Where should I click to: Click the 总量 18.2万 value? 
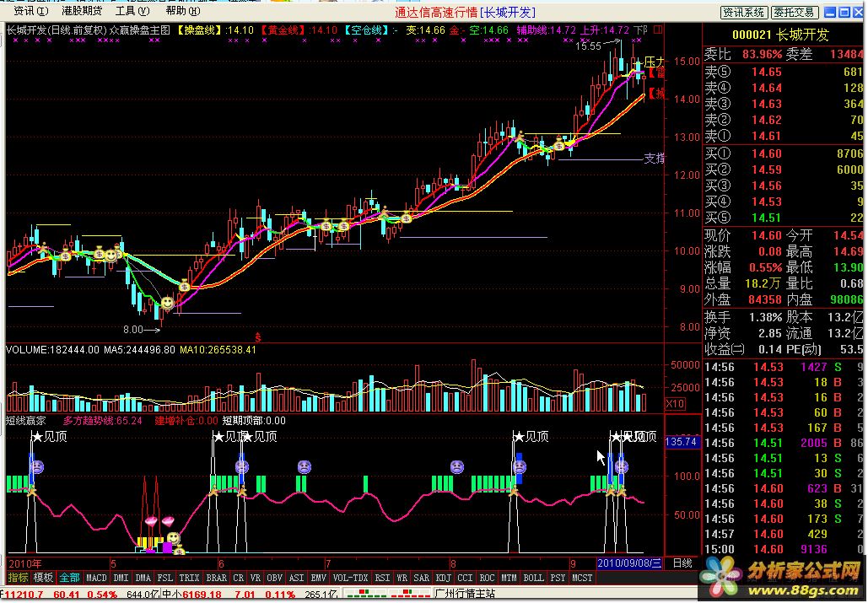763,284
